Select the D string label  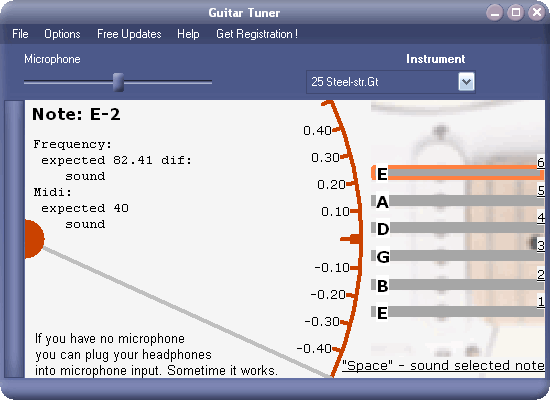[x=382, y=229]
